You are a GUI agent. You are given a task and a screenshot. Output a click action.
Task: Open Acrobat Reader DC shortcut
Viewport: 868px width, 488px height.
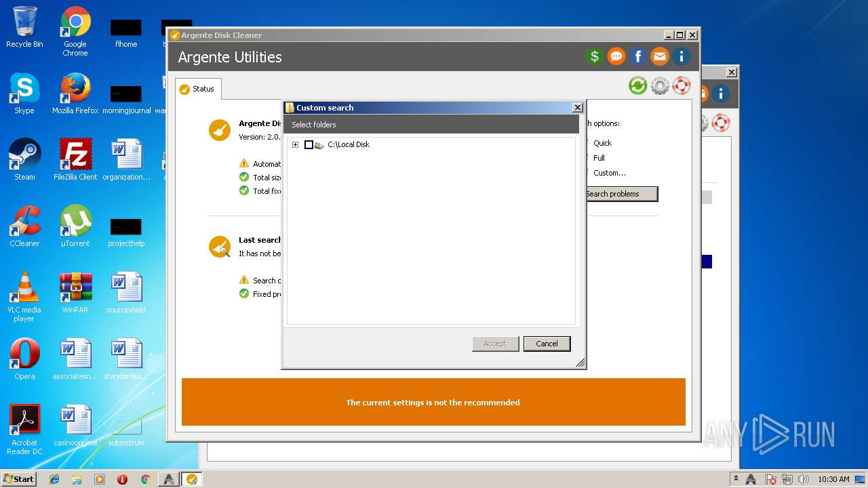[24, 430]
